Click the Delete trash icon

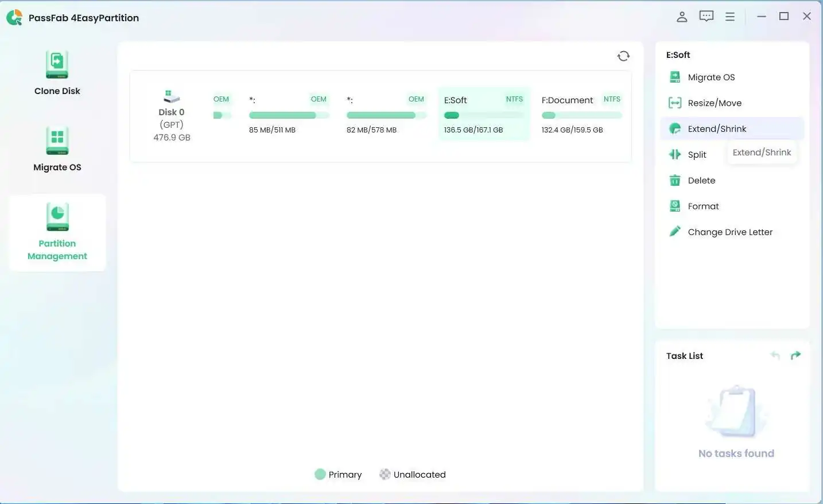coord(675,180)
